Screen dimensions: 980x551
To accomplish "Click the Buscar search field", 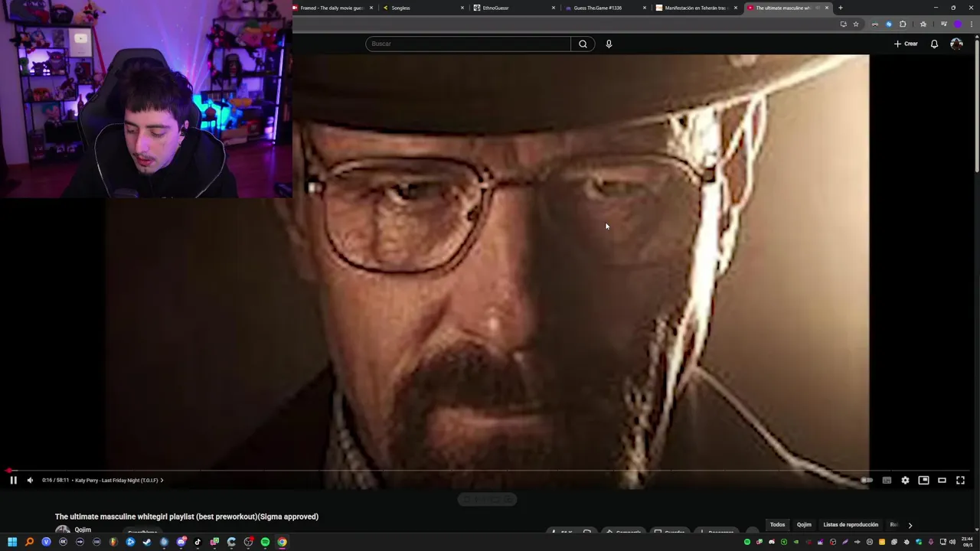I will click(468, 44).
